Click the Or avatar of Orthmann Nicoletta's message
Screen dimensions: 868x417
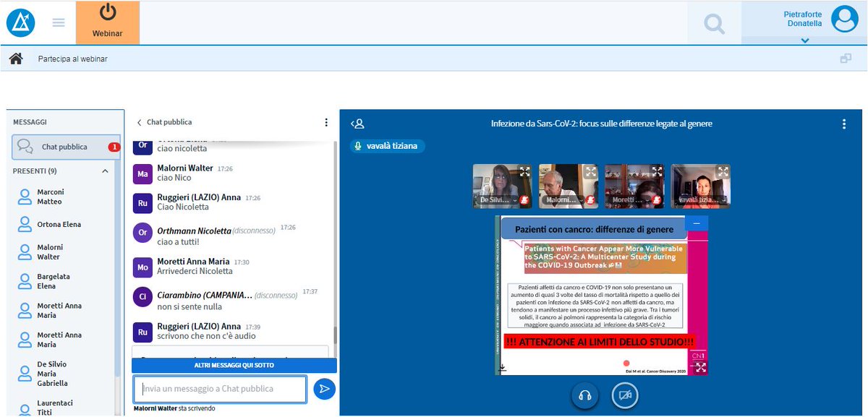(x=143, y=233)
